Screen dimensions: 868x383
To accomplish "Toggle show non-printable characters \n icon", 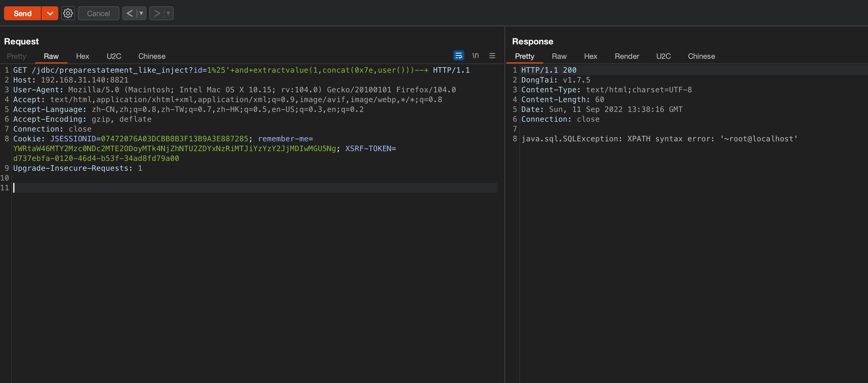I will (475, 56).
